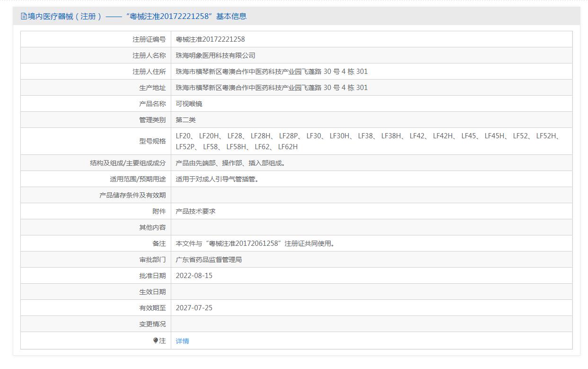
Task: Open the 详情 link in the 注 row
Action: [182, 341]
